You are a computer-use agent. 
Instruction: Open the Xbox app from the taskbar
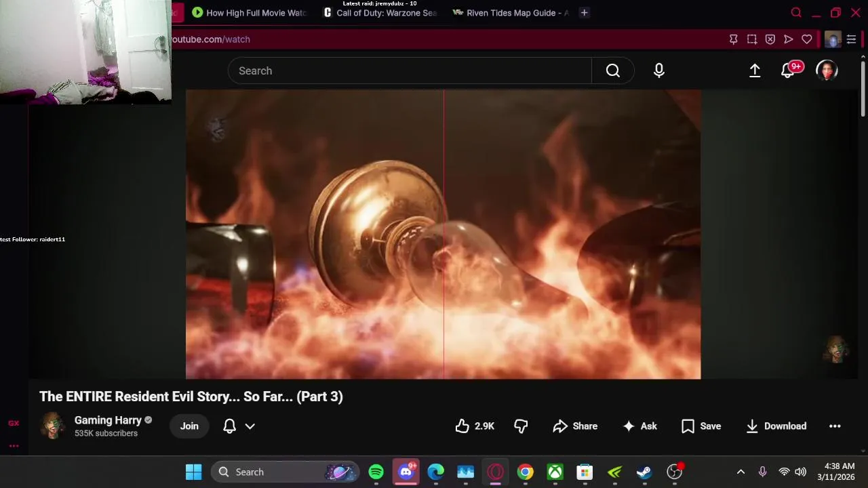pyautogui.click(x=555, y=472)
